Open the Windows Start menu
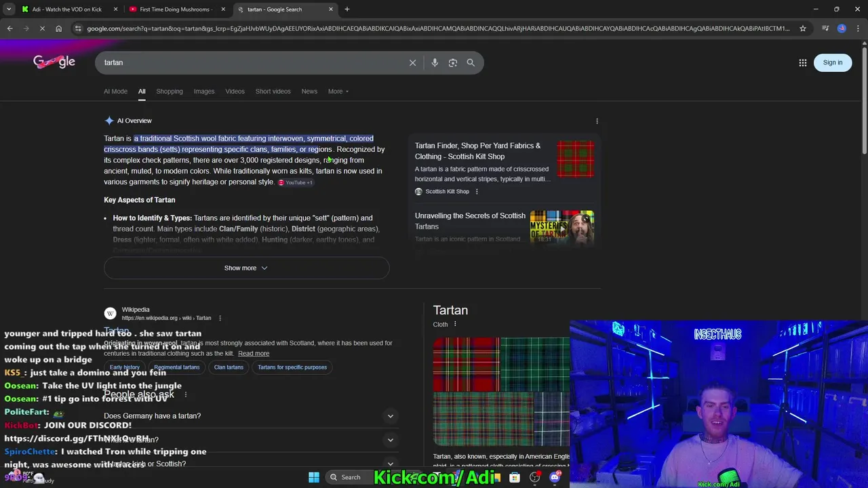This screenshot has height=488, width=868. point(314,477)
